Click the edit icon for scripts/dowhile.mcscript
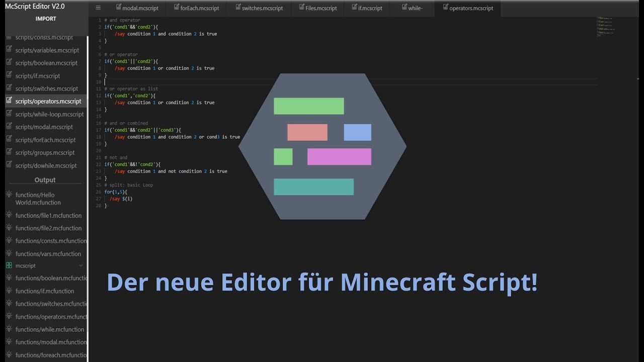The width and height of the screenshot is (644, 362). tap(9, 165)
